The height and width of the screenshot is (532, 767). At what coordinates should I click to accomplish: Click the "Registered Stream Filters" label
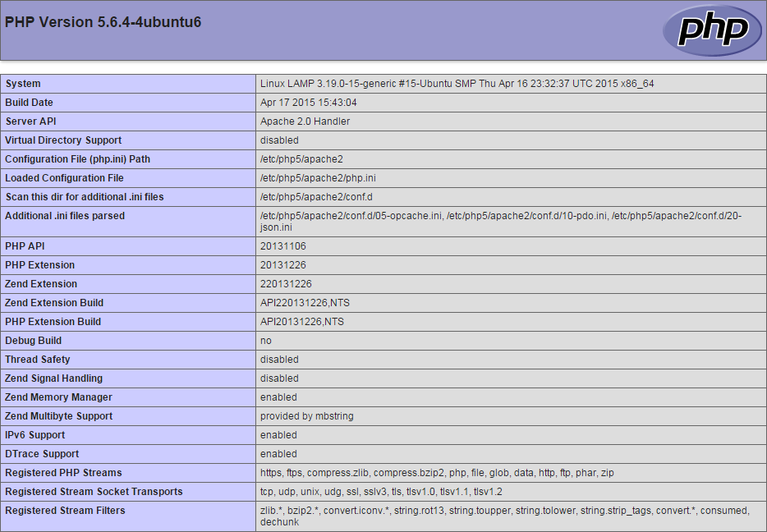point(65,511)
